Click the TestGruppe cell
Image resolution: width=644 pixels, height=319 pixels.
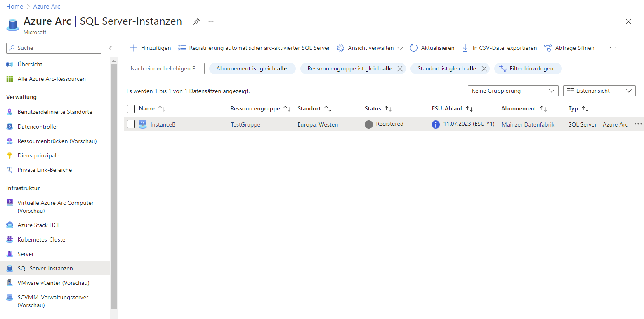coord(245,124)
